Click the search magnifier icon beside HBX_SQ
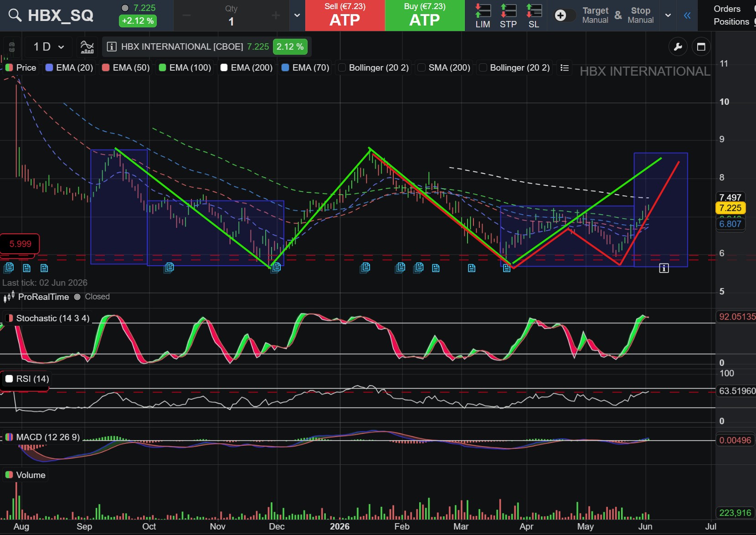 click(x=15, y=15)
